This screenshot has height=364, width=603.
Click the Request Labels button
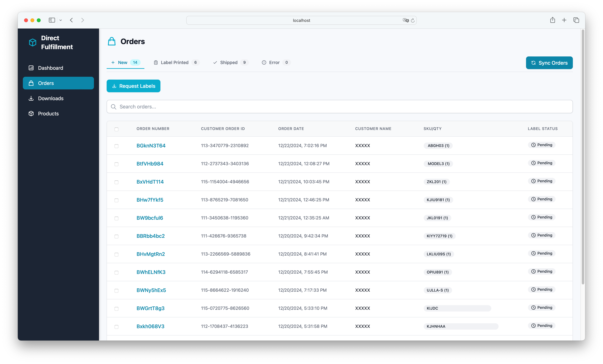pos(133,86)
